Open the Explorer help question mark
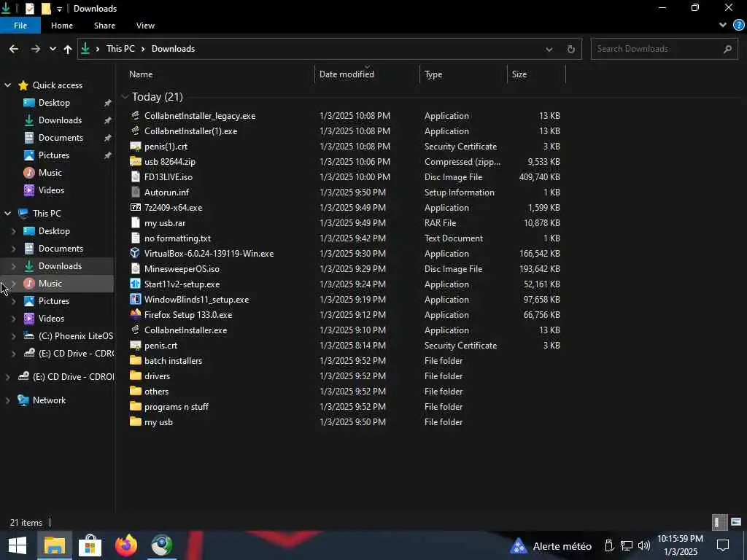747x560 pixels. coord(739,26)
